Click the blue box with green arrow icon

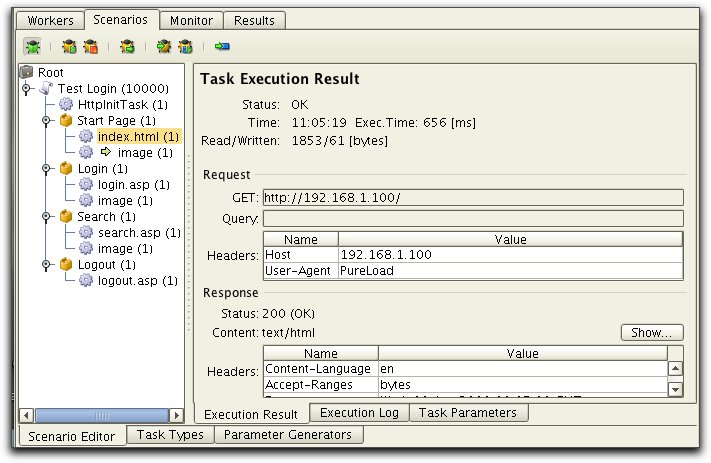click(221, 46)
